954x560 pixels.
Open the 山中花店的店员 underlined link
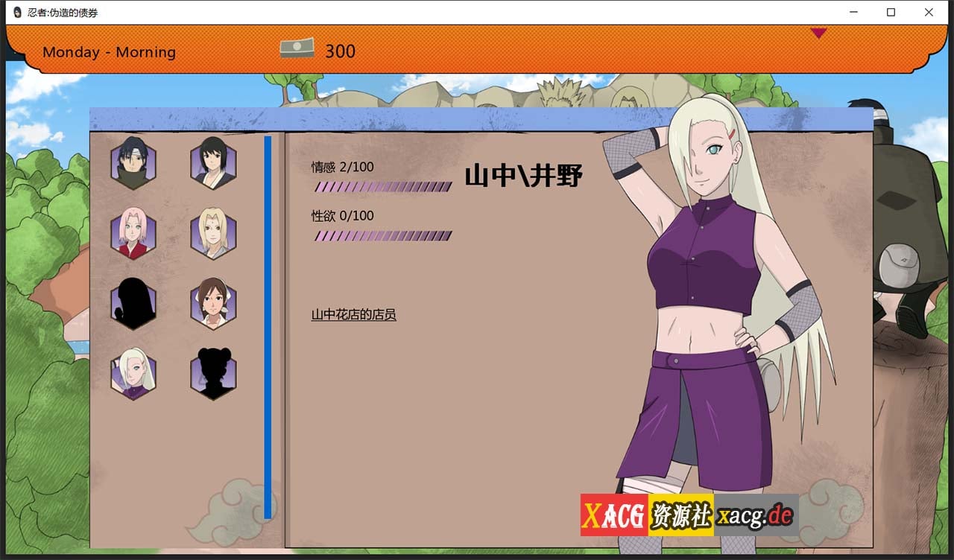354,314
